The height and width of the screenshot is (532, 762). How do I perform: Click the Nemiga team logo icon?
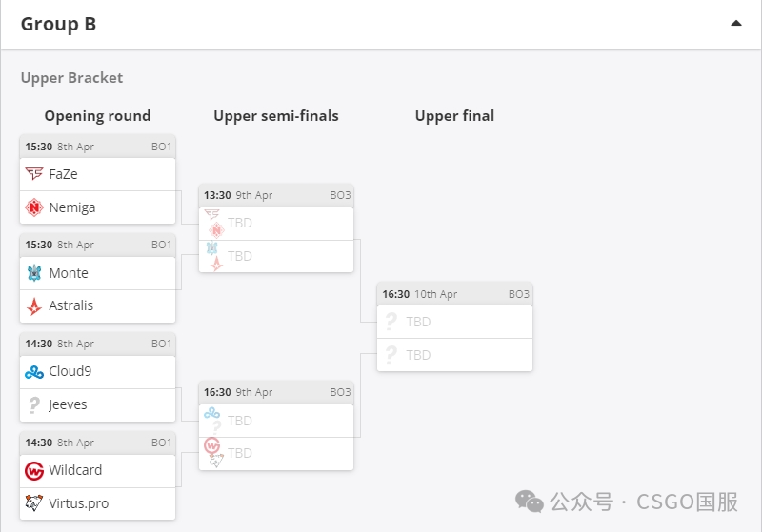point(34,207)
